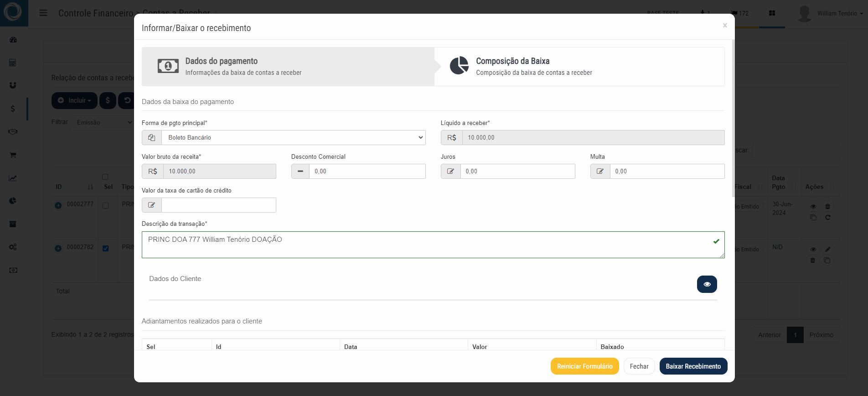Check the checkbox for row 00002777

click(x=106, y=206)
